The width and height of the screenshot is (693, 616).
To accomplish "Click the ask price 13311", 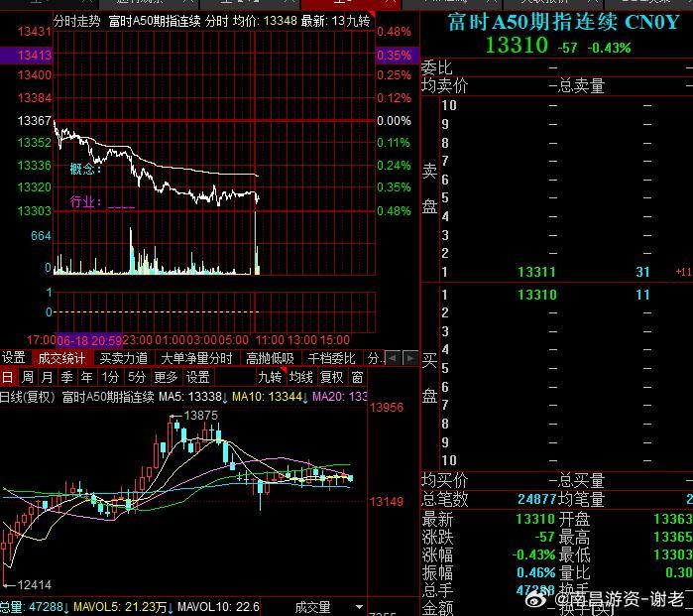I will tap(536, 272).
